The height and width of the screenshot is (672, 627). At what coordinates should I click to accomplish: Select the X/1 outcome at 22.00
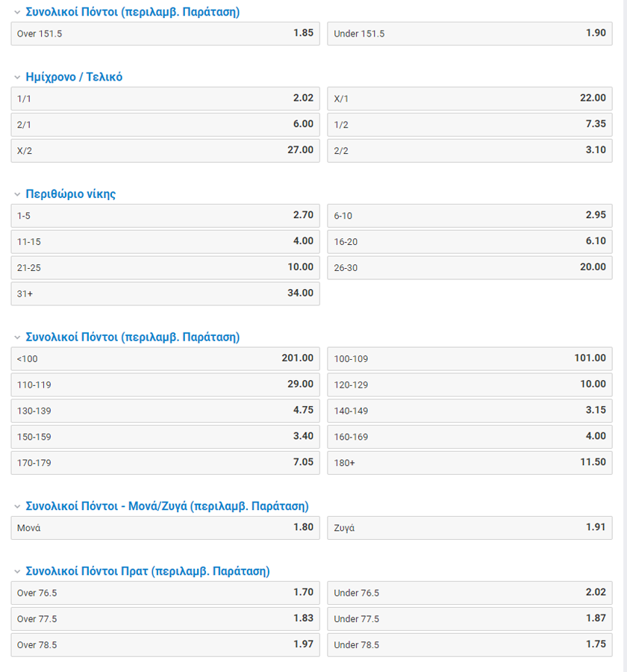470,99
